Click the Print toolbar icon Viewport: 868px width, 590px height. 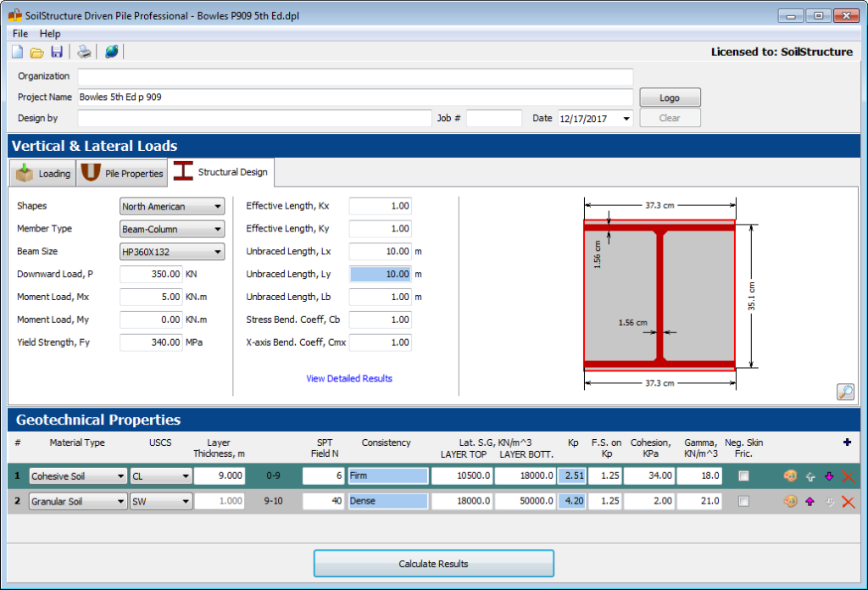84,52
